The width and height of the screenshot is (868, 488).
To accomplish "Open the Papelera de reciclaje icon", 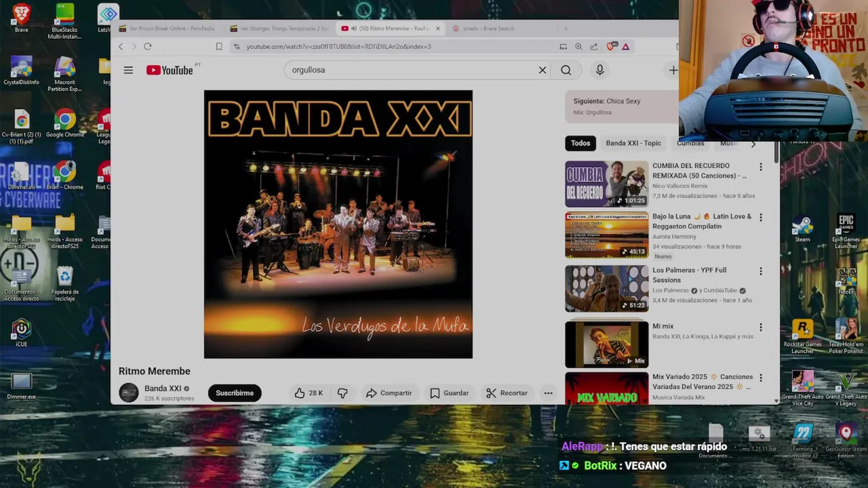I will (64, 285).
